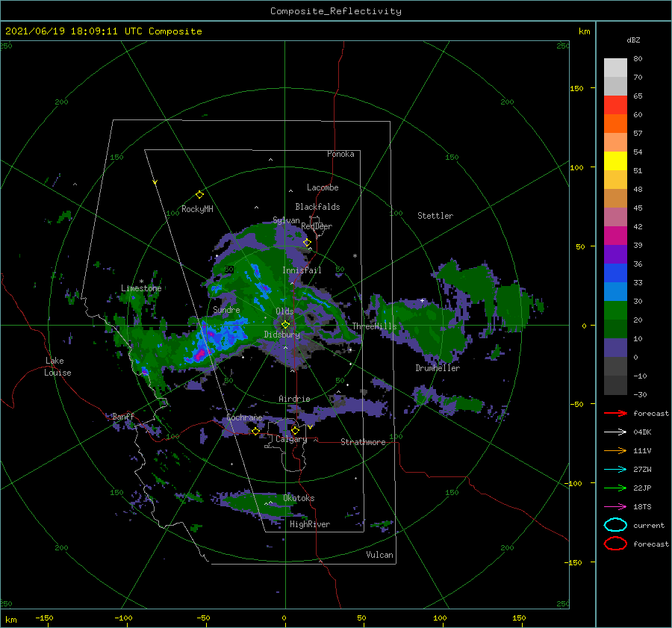
Task: Click the yellow diamond marker below Cochrane
Action: tap(256, 431)
